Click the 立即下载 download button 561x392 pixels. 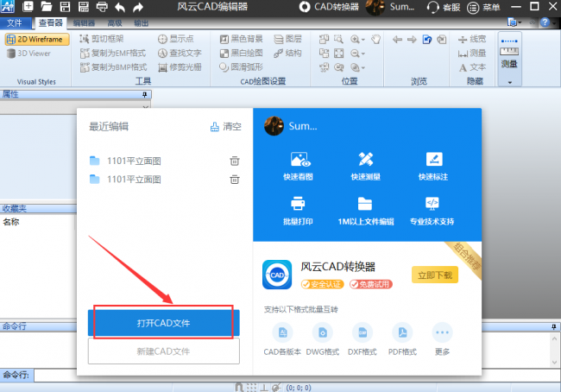click(x=435, y=275)
